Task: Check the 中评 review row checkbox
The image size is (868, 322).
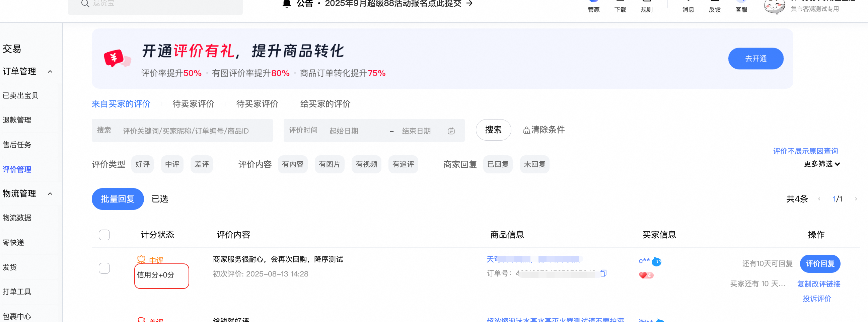Action: [x=104, y=268]
